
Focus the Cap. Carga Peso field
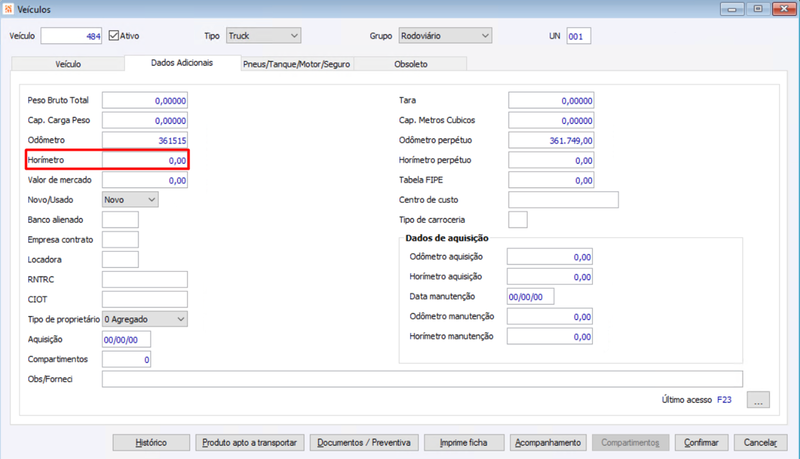(145, 120)
